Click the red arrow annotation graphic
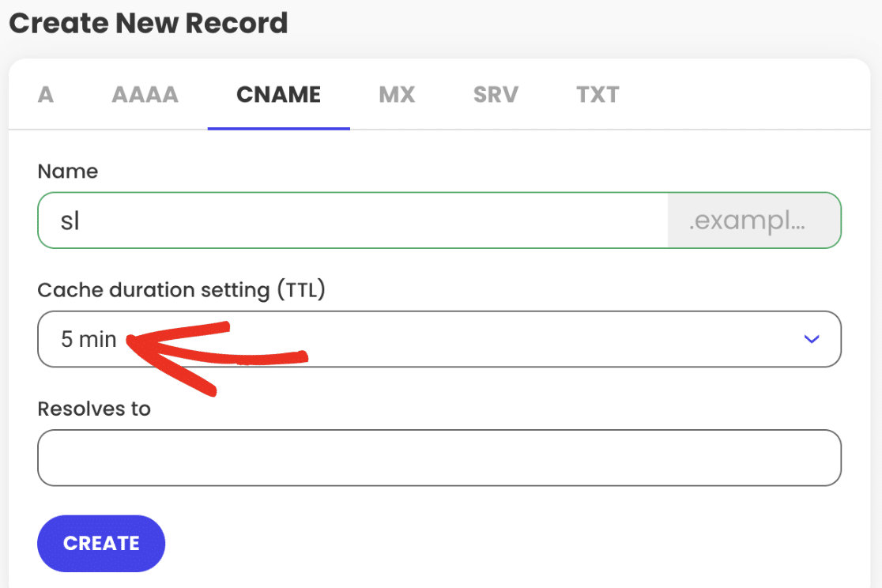882x588 pixels. tap(217, 359)
